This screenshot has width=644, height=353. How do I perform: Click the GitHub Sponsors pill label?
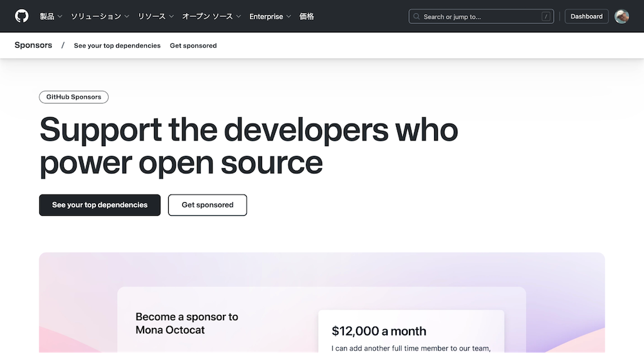[74, 97]
